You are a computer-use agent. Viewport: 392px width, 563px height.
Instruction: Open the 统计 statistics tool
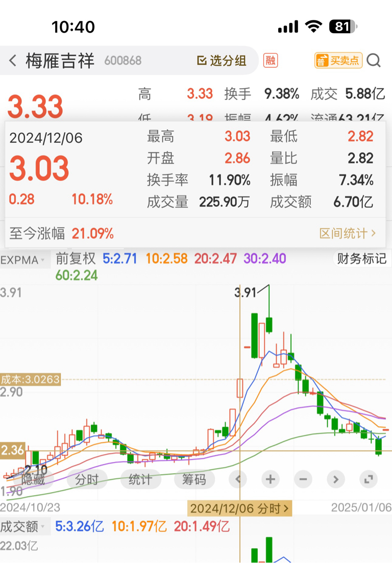point(140,479)
